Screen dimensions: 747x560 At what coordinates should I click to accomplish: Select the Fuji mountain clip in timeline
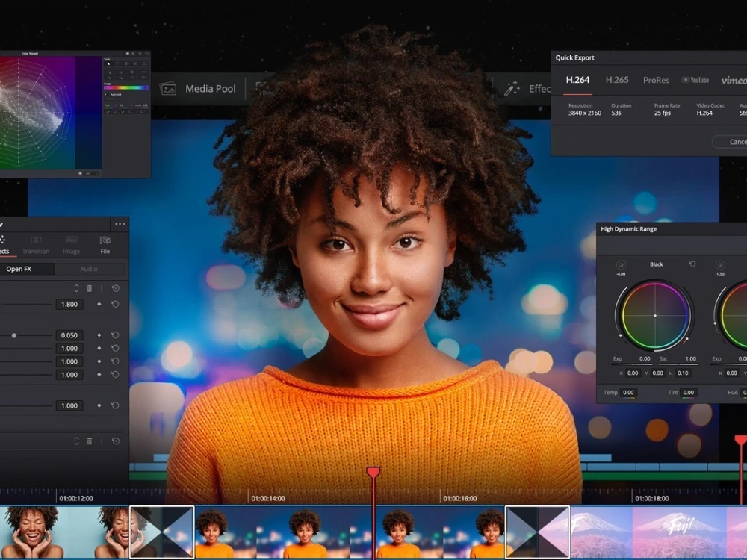pos(658,532)
